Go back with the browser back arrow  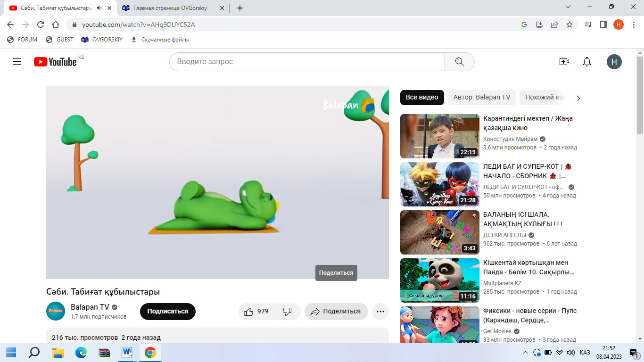coord(10,25)
